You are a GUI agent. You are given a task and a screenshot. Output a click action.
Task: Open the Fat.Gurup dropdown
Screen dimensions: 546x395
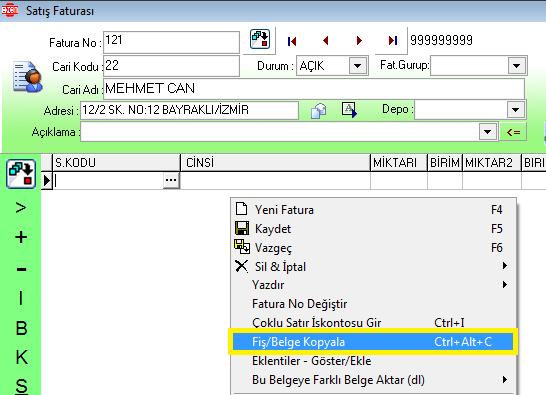(x=517, y=65)
